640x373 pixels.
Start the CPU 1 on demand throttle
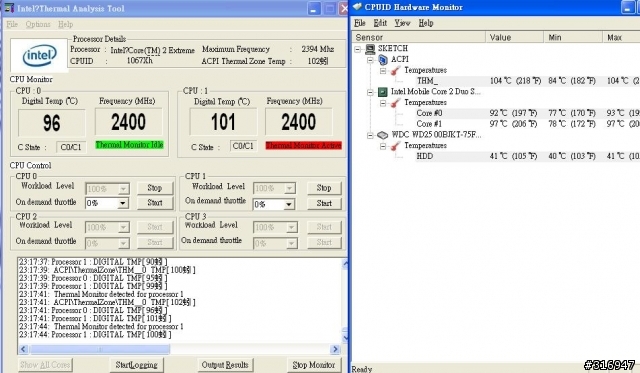324,203
